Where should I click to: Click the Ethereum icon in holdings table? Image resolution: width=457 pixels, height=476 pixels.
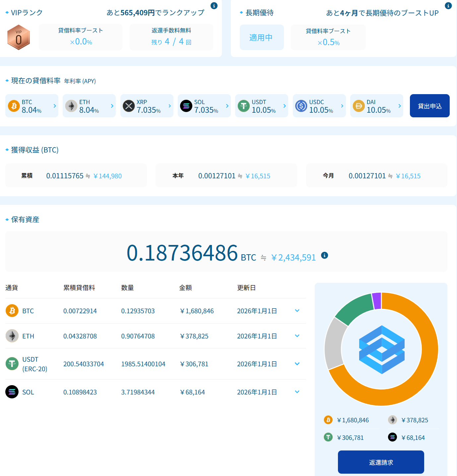12,336
